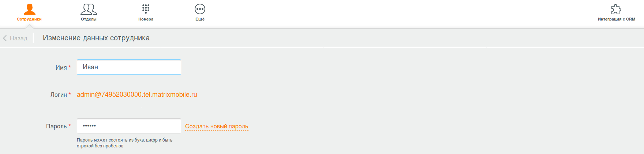Switch to the Сотрудники tab label

point(29,19)
